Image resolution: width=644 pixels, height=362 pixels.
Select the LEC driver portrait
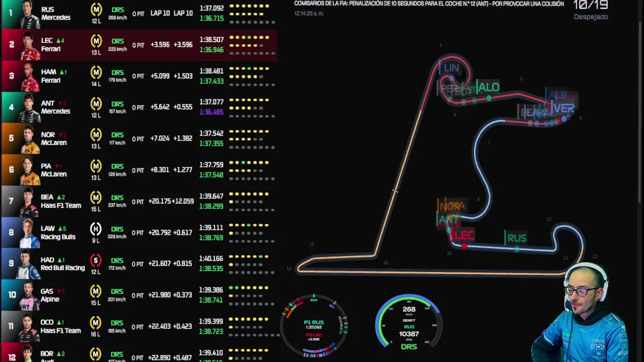coord(29,45)
